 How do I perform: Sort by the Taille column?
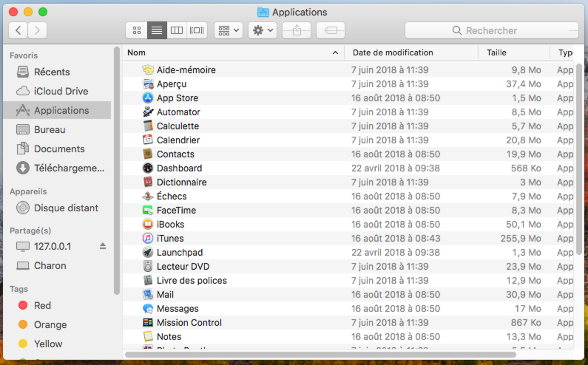point(514,53)
